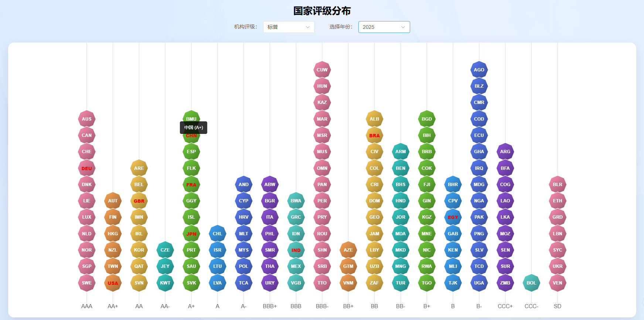Open the 2025 year selection dropdown
Image resolution: width=644 pixels, height=320 pixels.
[x=384, y=27]
